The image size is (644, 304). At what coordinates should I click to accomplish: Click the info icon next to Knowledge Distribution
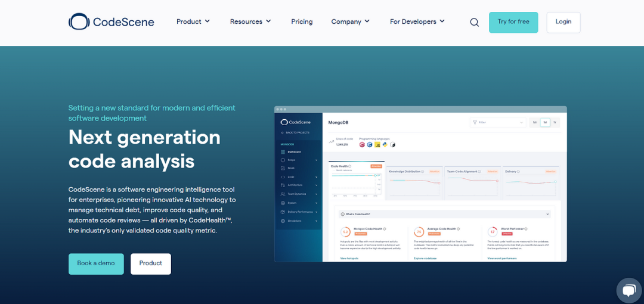(x=422, y=171)
